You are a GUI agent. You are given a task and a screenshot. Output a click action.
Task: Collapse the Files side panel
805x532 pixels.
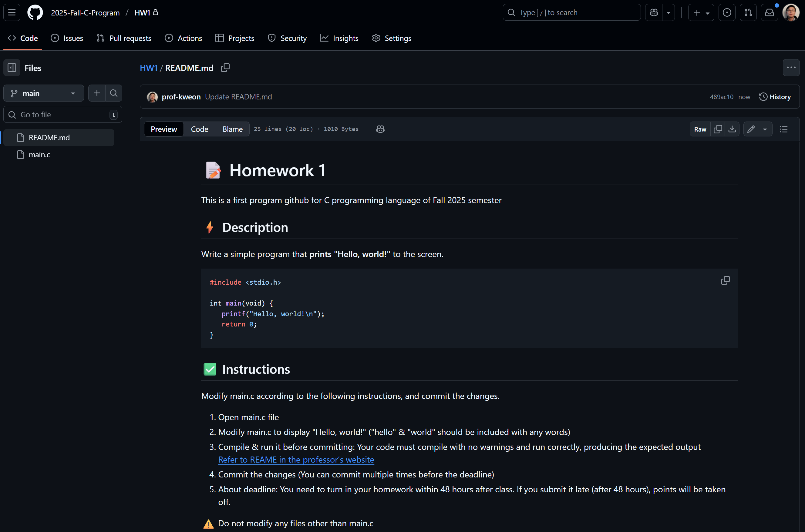pos(12,68)
